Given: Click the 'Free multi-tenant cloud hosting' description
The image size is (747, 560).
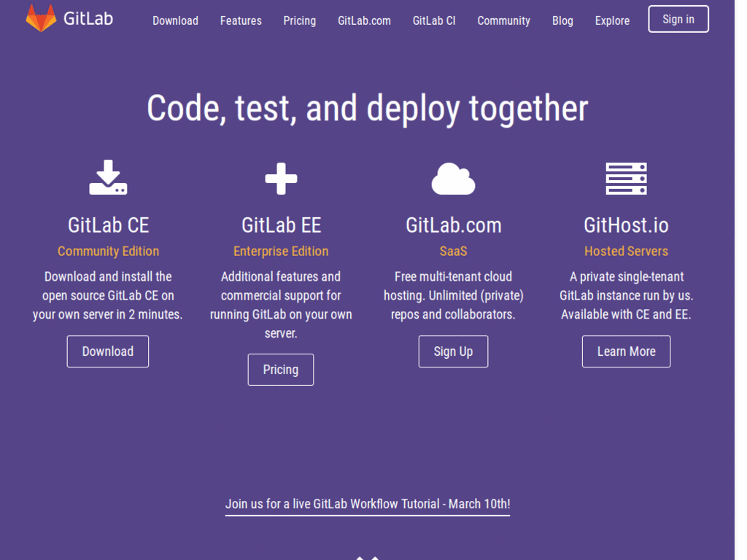Looking at the screenshot, I should tap(453, 295).
